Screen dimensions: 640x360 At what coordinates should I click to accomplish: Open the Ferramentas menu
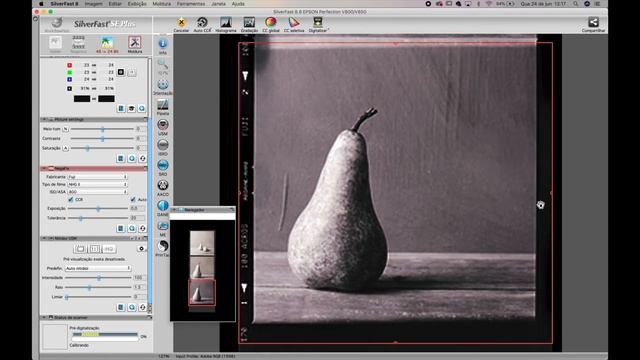[191, 4]
